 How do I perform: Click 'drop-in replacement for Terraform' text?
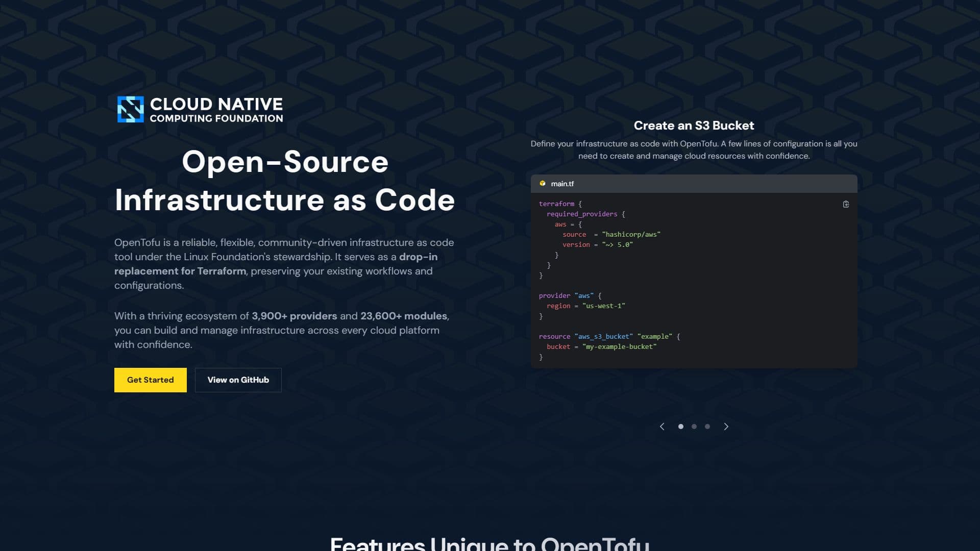[276, 264]
